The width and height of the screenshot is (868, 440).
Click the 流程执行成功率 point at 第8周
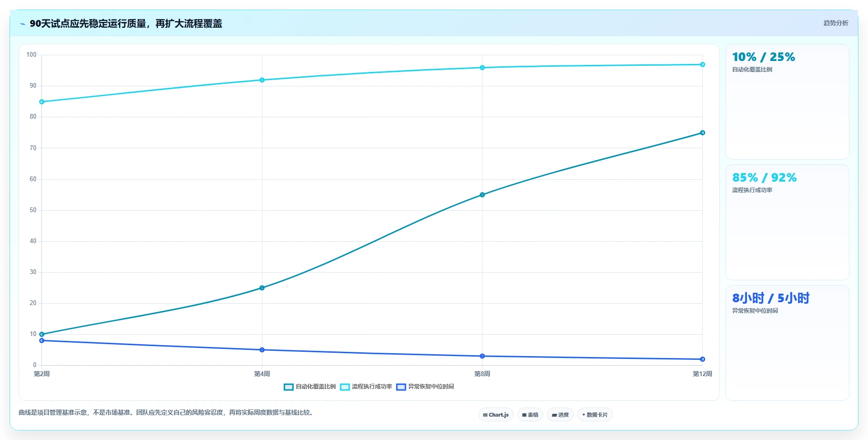pos(482,68)
